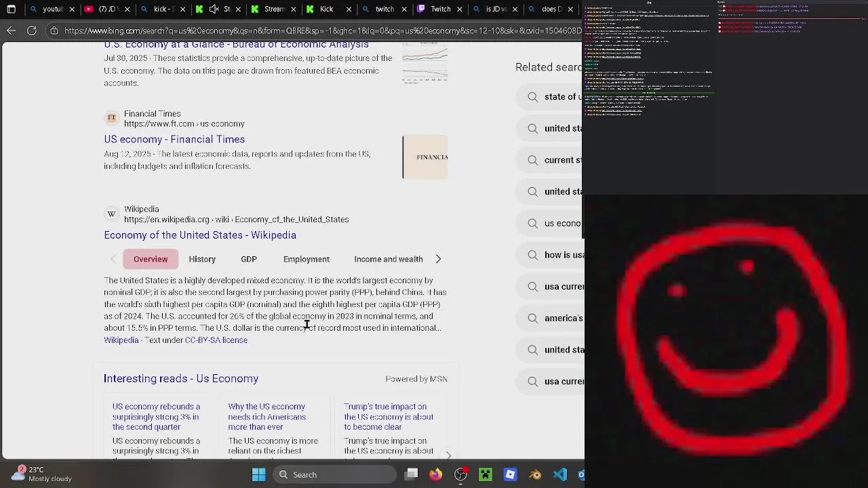
Task: Search related 'how is usa' suggestion
Action: pyautogui.click(x=550, y=255)
